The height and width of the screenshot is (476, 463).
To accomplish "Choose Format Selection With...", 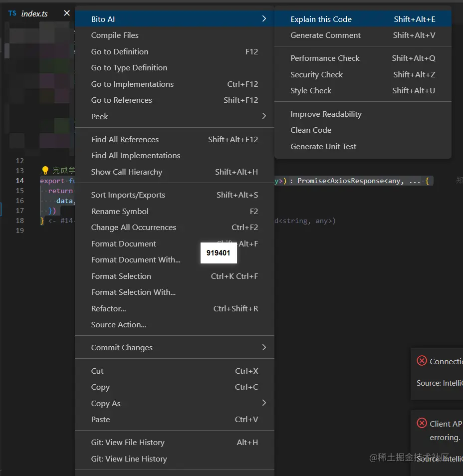I will pyautogui.click(x=175, y=292).
